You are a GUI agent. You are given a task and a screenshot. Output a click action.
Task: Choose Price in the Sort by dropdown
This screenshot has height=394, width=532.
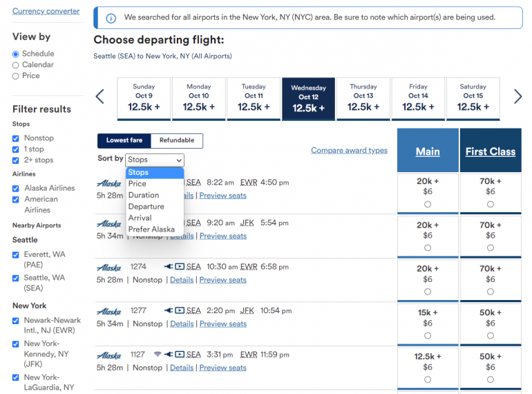[x=137, y=184]
